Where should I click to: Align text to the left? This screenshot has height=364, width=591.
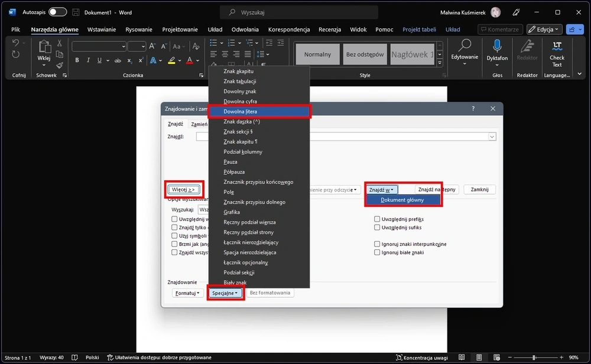(x=214, y=54)
